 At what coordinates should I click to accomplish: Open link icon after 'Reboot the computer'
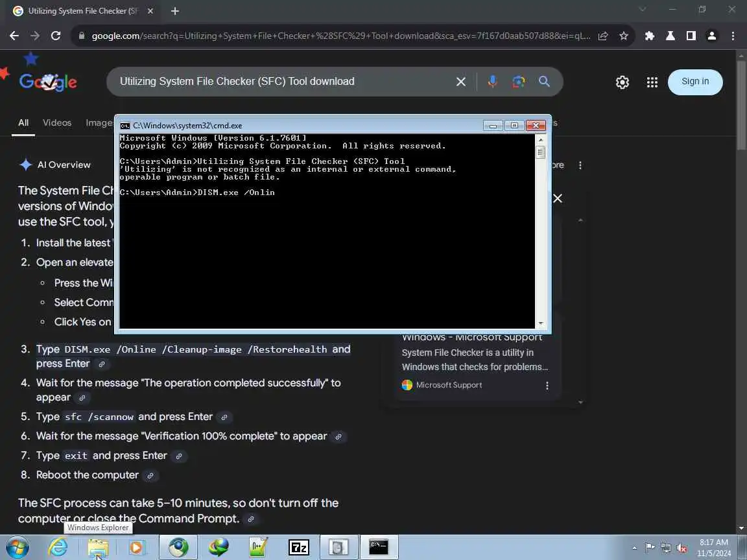coord(150,476)
